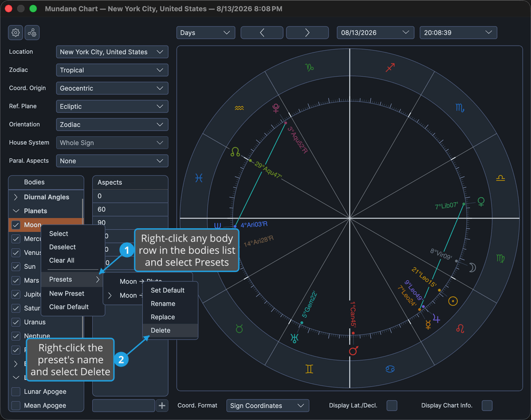Open the Paral. Aspects dropdown
Image resolution: width=531 pixels, height=420 pixels.
tap(112, 161)
